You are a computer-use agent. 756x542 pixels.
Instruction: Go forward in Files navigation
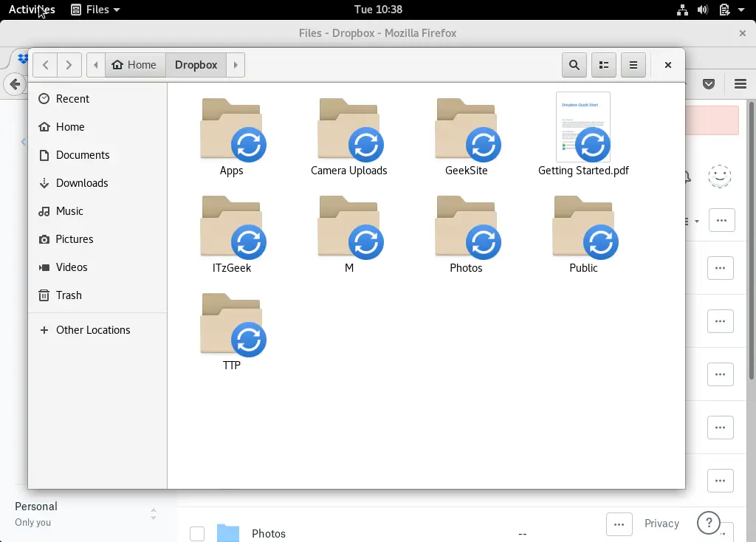pyautogui.click(x=69, y=65)
